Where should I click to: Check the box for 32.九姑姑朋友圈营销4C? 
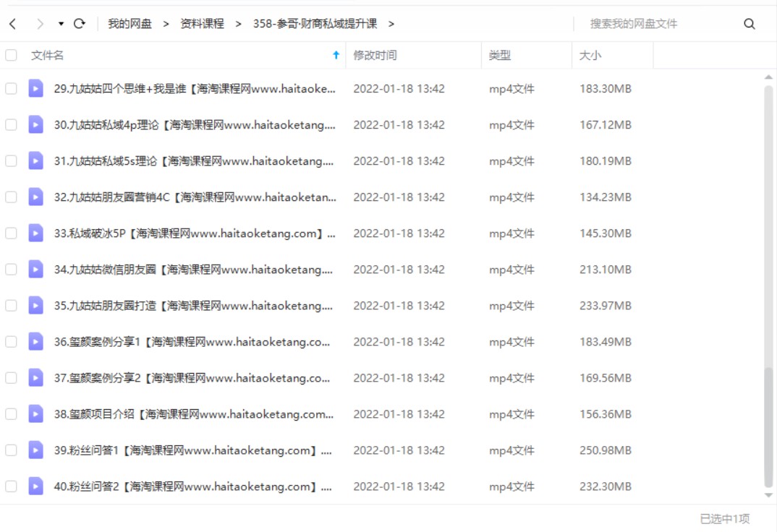tap(11, 197)
